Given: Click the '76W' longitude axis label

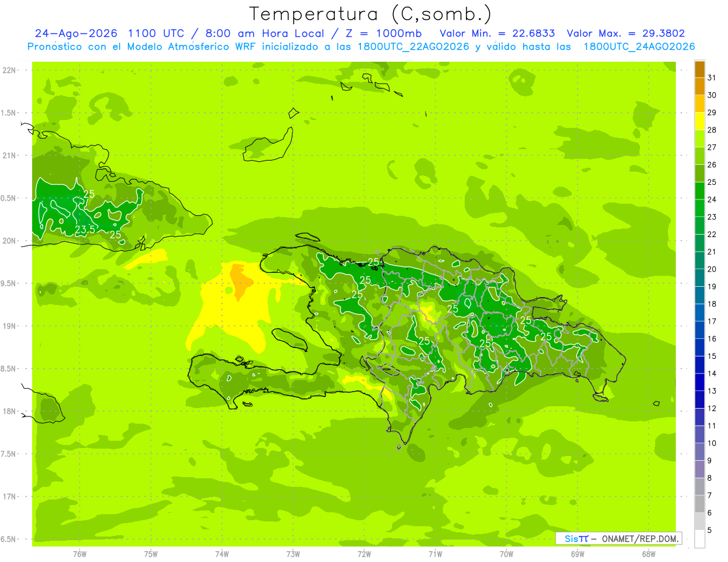Looking at the screenshot, I should 79,554.
